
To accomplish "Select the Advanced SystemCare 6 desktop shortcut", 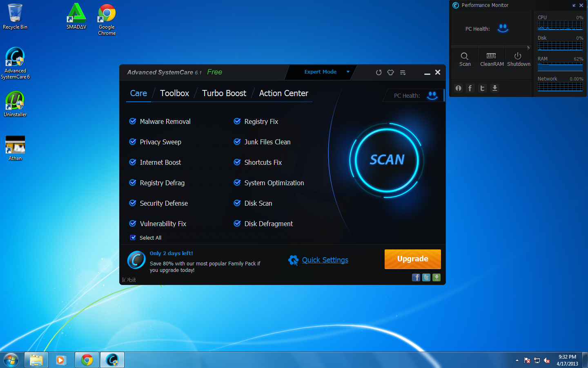I will tap(15, 63).
